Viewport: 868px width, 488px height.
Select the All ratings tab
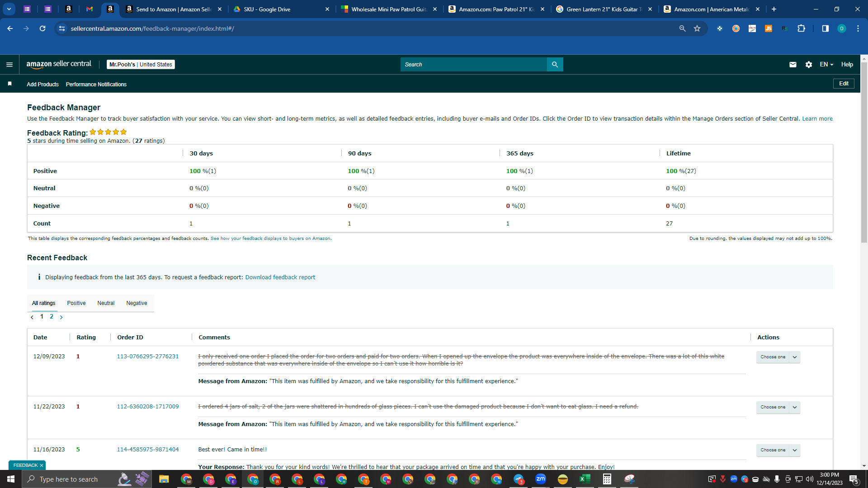43,303
